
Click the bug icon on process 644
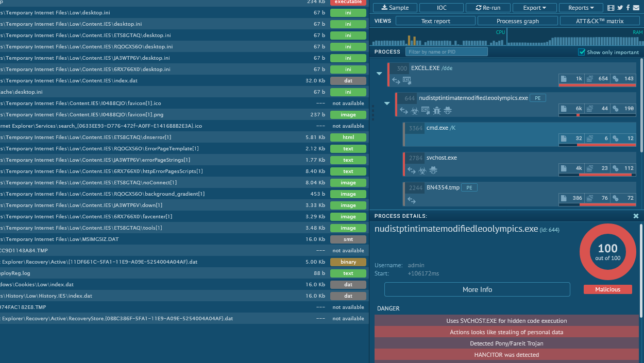tap(437, 110)
